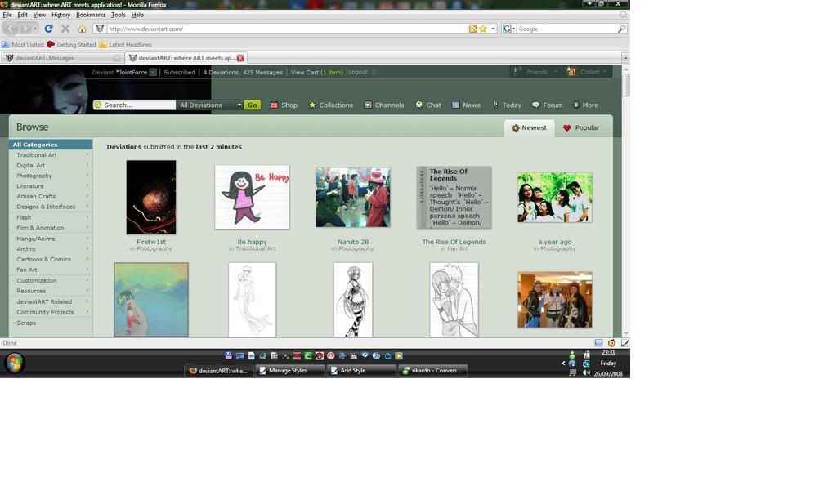Open the Collections page

point(330,105)
